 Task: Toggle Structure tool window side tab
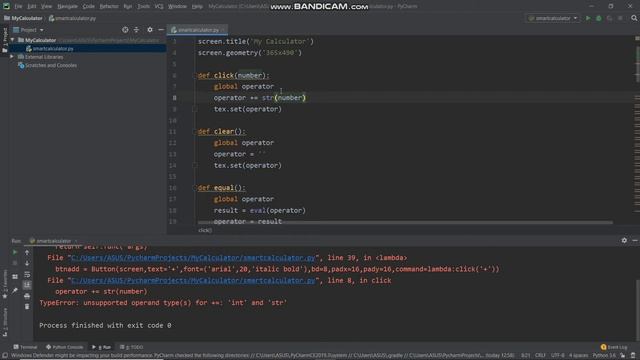tap(5, 322)
